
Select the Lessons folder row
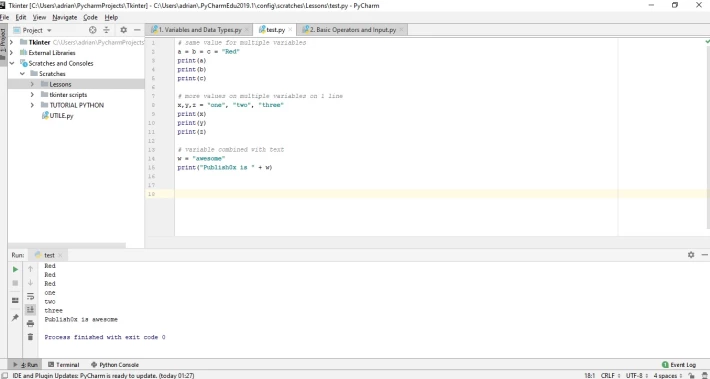[76, 84]
